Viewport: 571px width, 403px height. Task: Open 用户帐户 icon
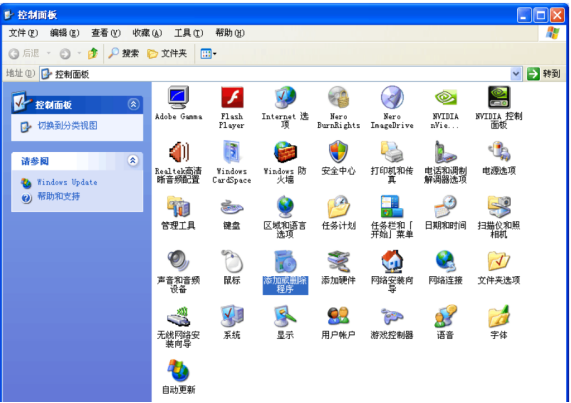(339, 316)
